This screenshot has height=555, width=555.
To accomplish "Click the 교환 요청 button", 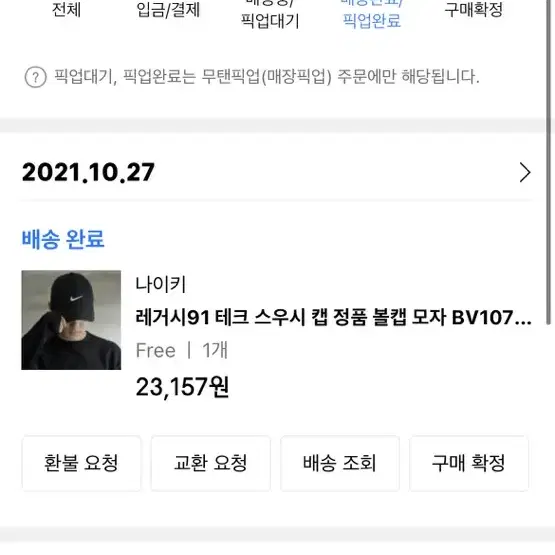I will [211, 463].
